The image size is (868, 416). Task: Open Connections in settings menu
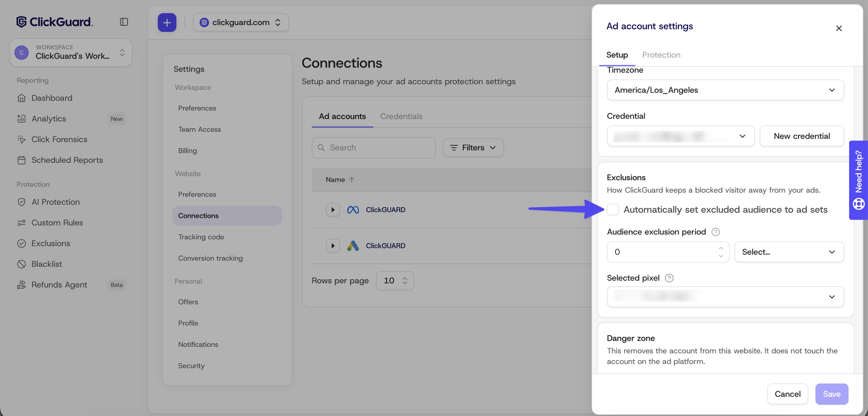[x=227, y=216]
